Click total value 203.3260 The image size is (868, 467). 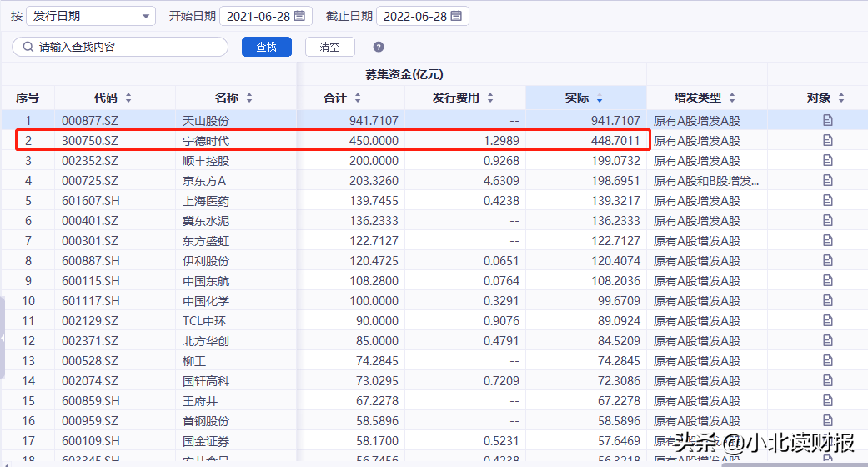[x=374, y=181]
